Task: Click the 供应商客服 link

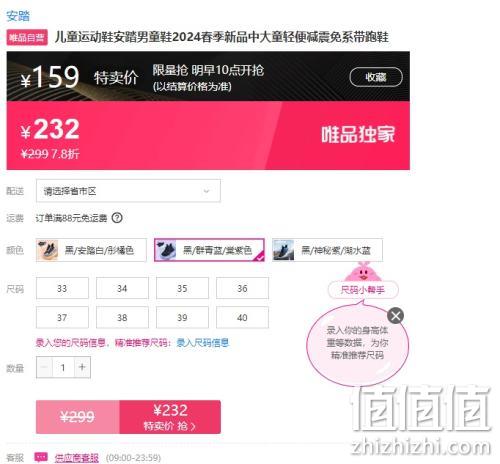Action: point(77,458)
